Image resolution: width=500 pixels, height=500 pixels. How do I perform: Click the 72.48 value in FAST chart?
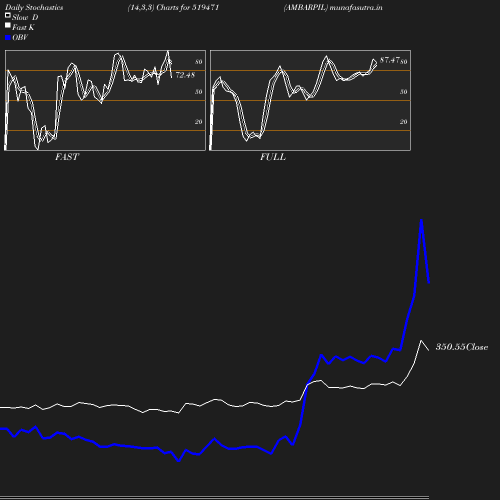tap(185, 75)
